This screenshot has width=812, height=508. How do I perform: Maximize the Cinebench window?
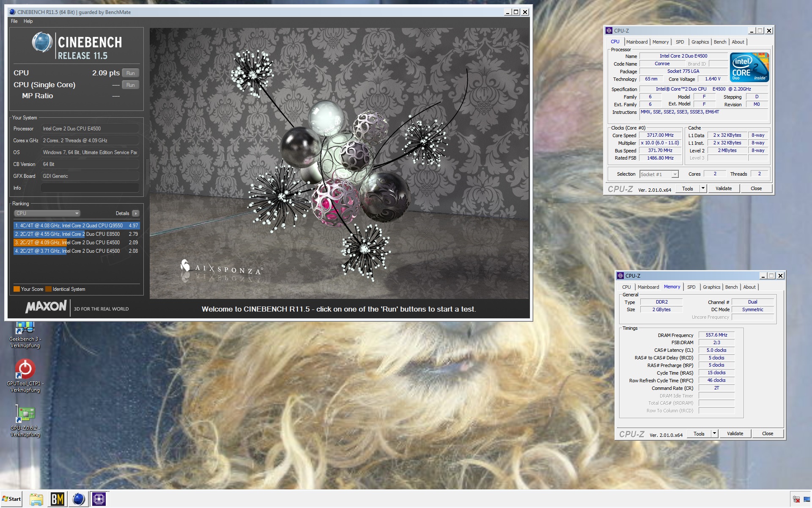(516, 12)
